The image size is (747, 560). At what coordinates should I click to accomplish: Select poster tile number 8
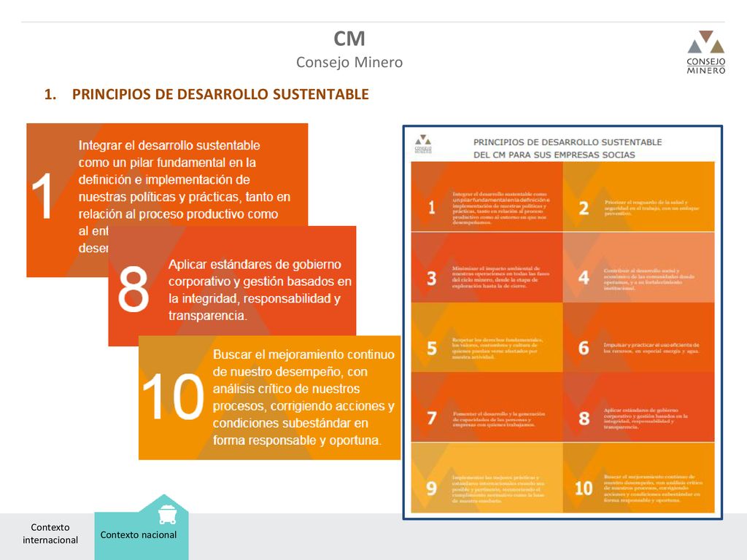point(639,407)
